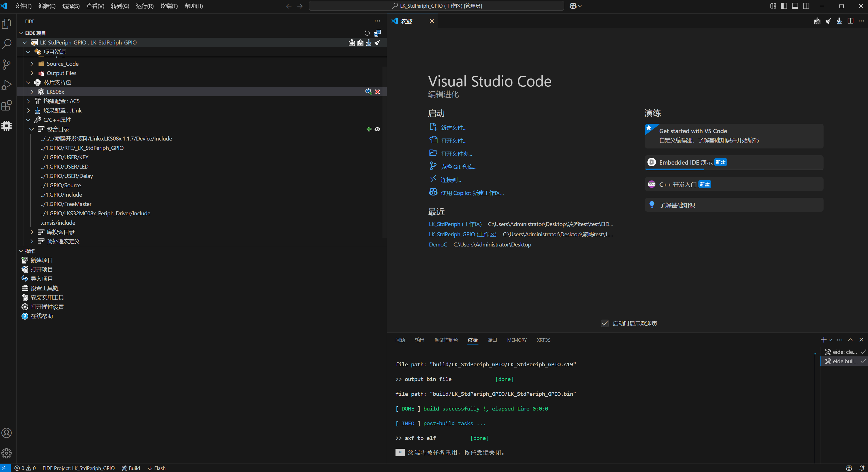Flash program to device from project row

pyautogui.click(x=369, y=42)
